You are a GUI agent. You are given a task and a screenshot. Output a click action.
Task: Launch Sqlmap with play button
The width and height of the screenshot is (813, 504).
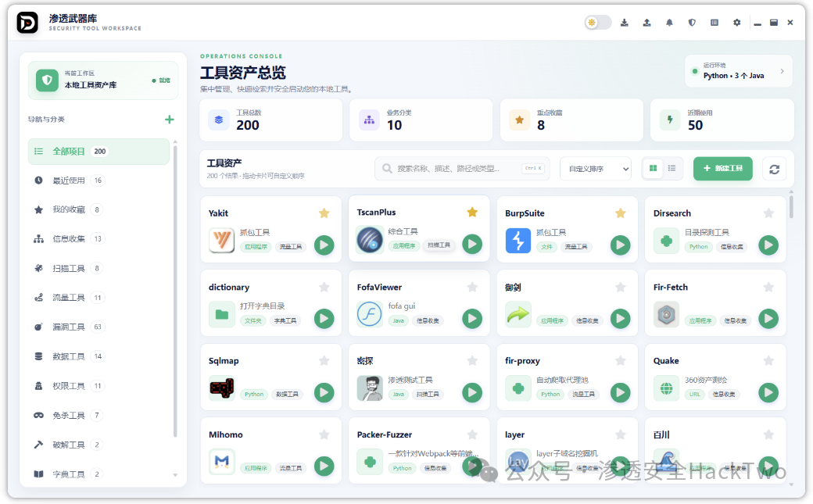[324, 392]
